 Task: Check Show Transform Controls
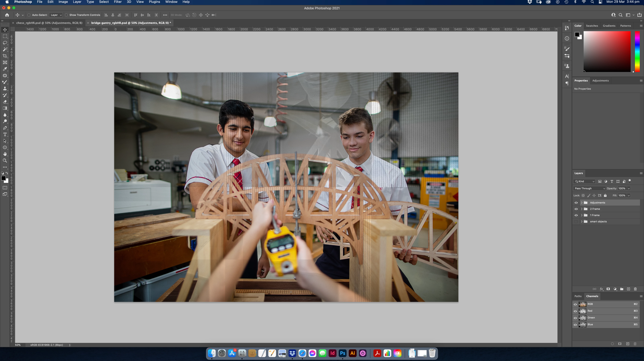click(x=66, y=15)
